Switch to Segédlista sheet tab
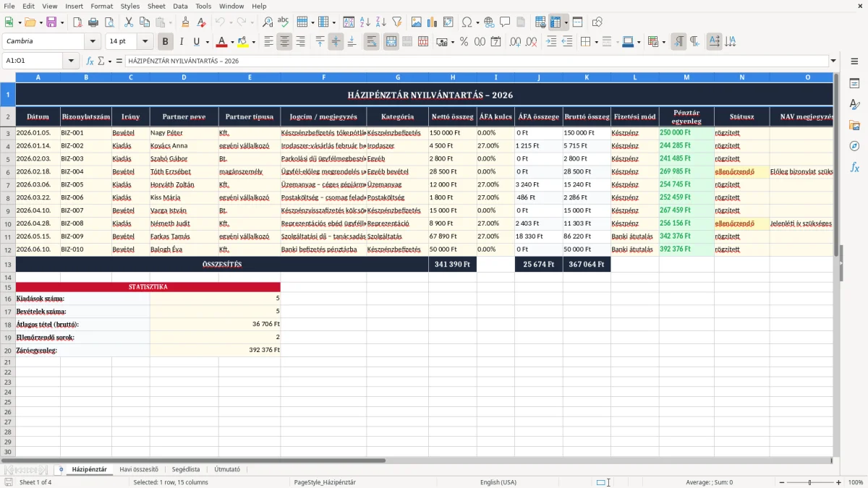 [186, 469]
